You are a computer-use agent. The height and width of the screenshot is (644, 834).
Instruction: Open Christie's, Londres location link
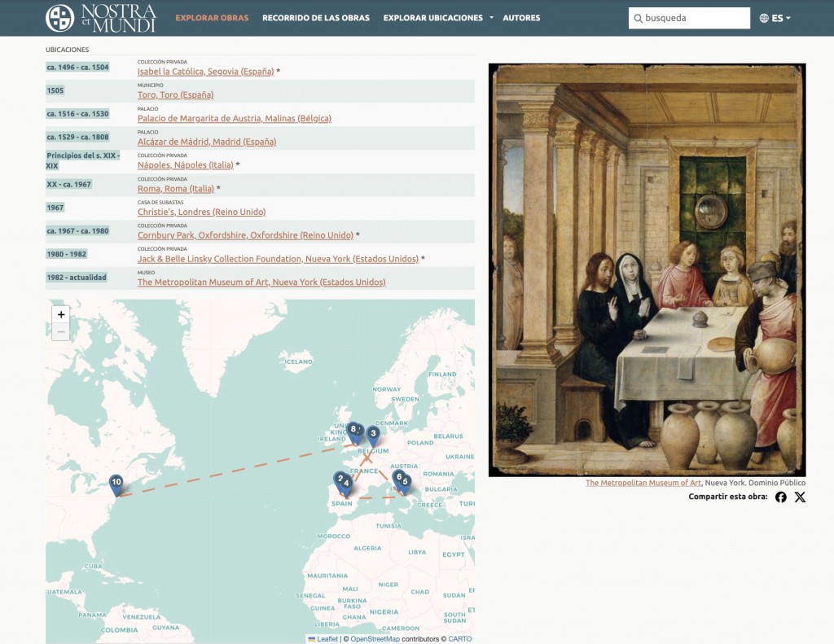[202, 212]
